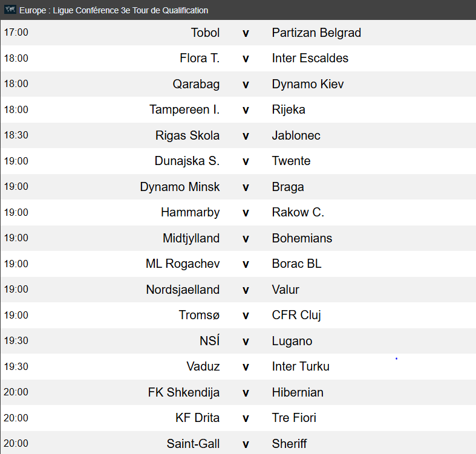Image resolution: width=476 pixels, height=454 pixels.
Task: Open the Dynamo Kiev team entry
Action: coord(307,84)
